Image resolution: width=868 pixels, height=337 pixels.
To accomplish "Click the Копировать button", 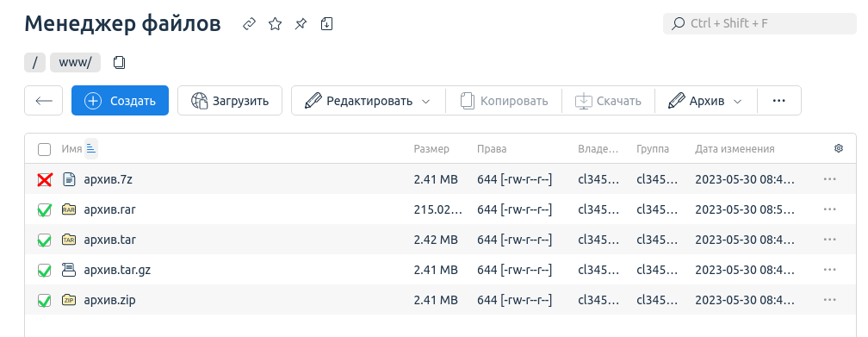I will pos(504,100).
